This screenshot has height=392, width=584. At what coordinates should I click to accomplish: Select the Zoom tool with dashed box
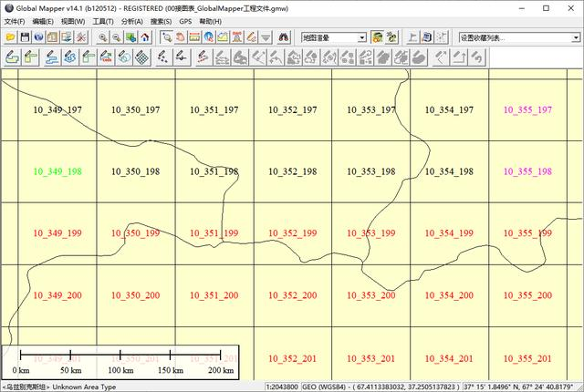pyautogui.click(x=166, y=37)
